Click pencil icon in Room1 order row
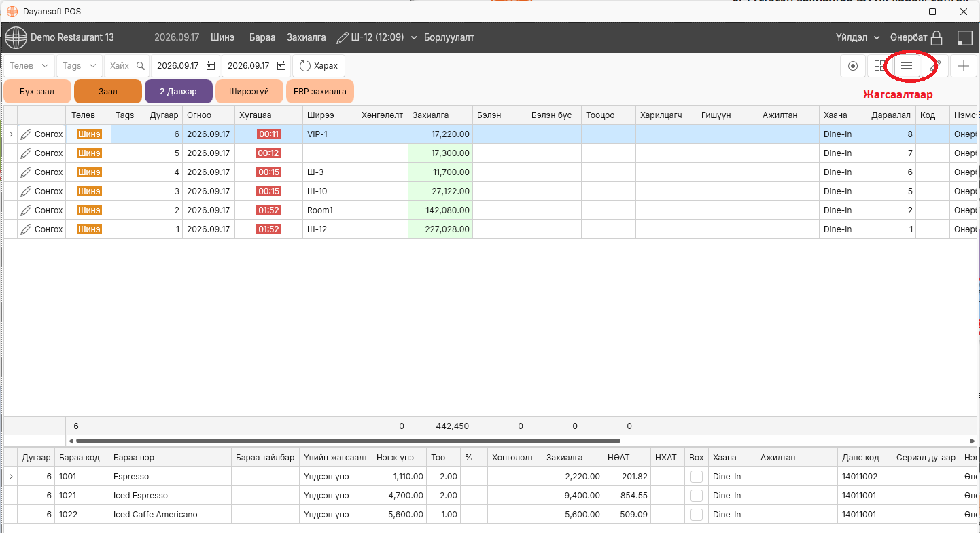The width and height of the screenshot is (980, 533). point(26,210)
